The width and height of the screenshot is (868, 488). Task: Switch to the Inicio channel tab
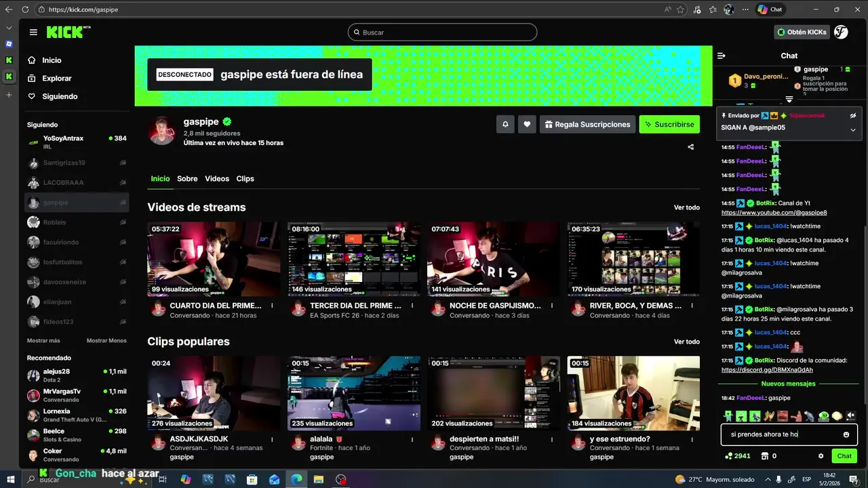[160, 179]
